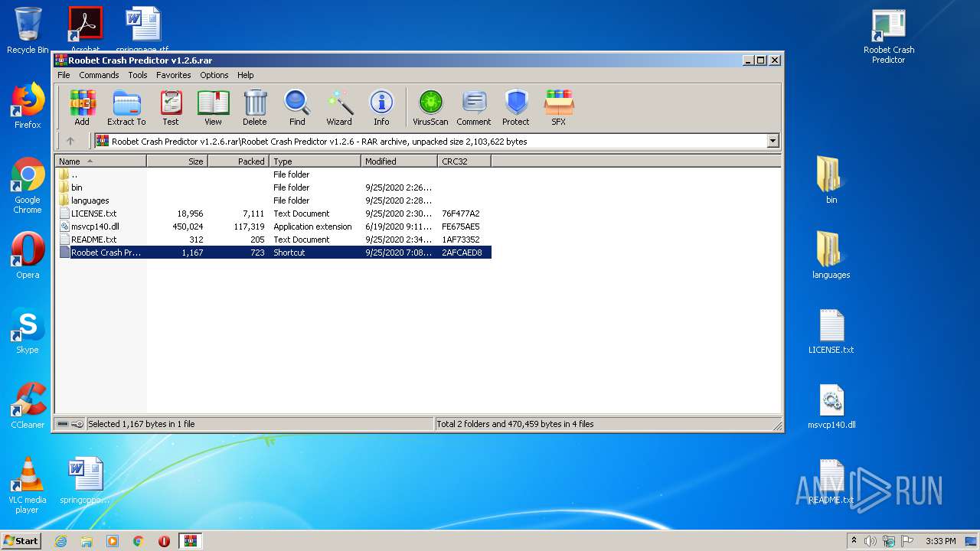Select the bin folder in archive list
Screen dimensions: 980x551
click(274, 187)
